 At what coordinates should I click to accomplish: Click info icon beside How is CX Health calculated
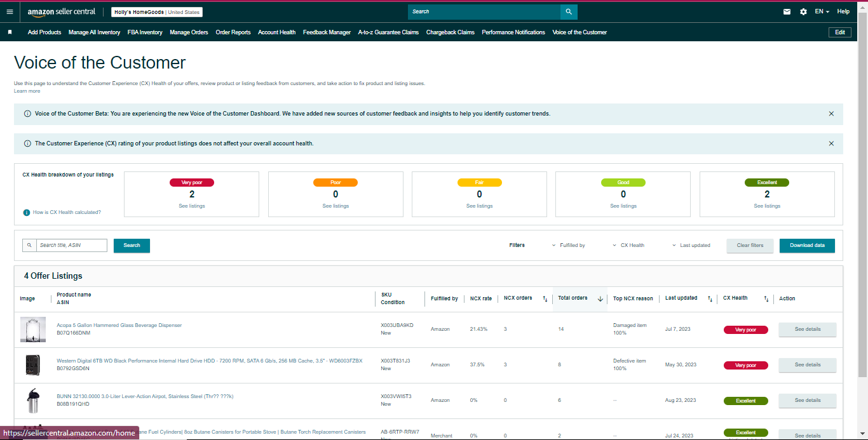[27, 212]
